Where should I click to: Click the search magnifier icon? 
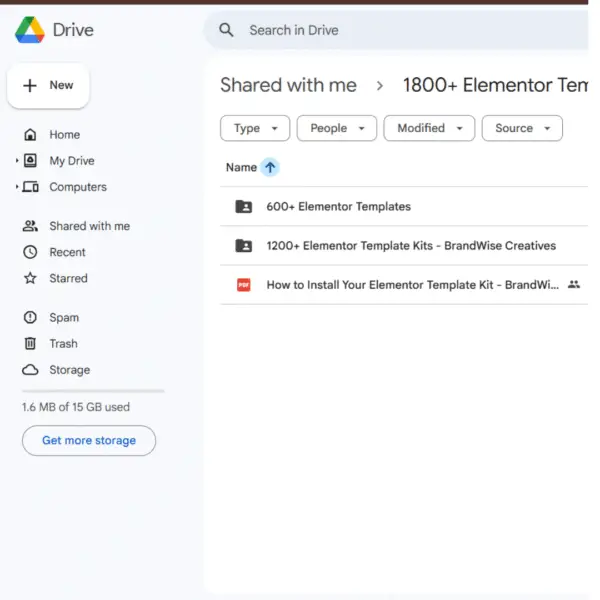pyautogui.click(x=226, y=30)
